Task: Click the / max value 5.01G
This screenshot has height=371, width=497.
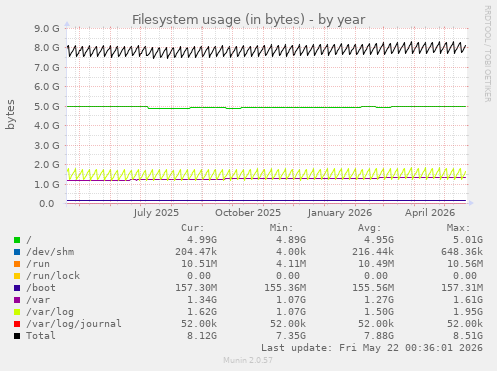Action: coord(468,240)
